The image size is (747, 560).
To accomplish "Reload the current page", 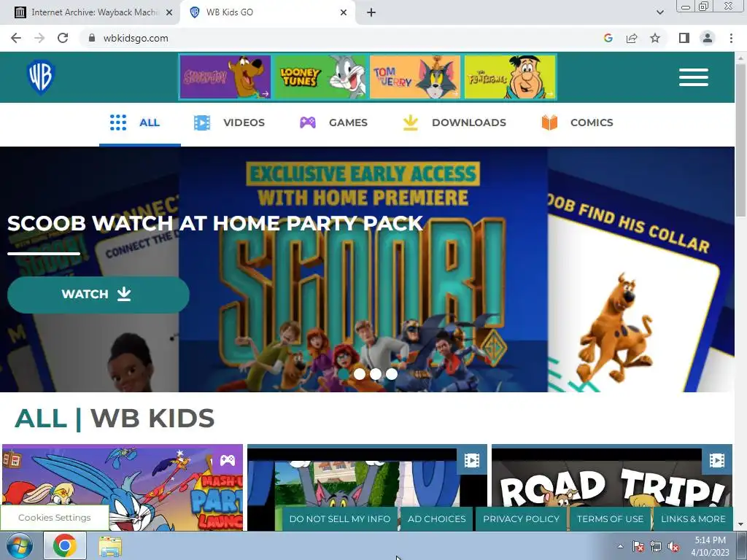I will tap(63, 38).
